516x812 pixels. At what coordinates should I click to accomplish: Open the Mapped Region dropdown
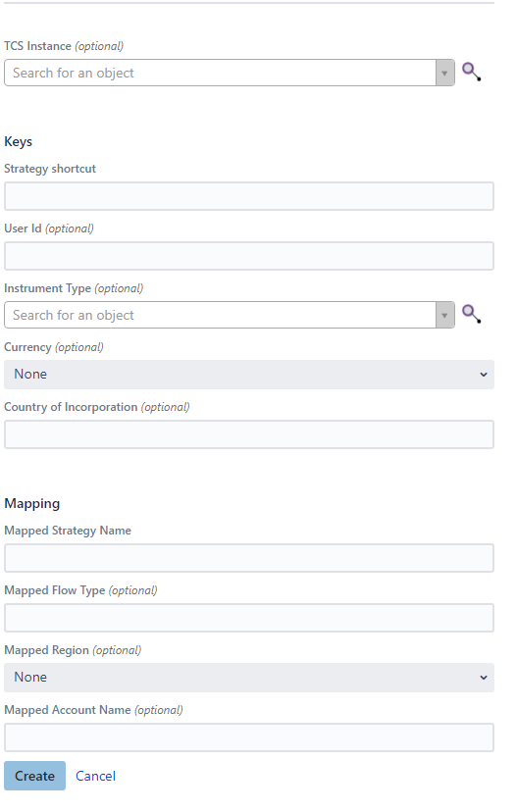click(249, 678)
